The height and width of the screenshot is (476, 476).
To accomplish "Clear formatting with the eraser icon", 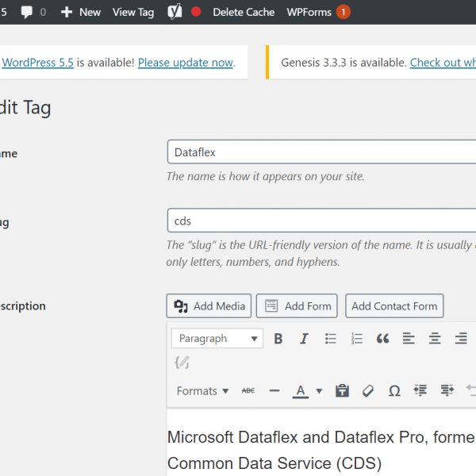I will click(368, 390).
